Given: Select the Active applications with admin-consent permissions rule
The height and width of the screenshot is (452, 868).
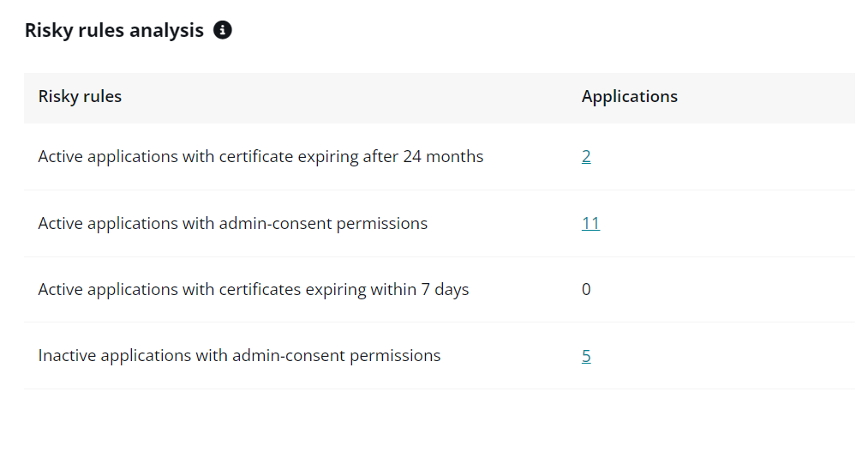Looking at the screenshot, I should coord(232,224).
